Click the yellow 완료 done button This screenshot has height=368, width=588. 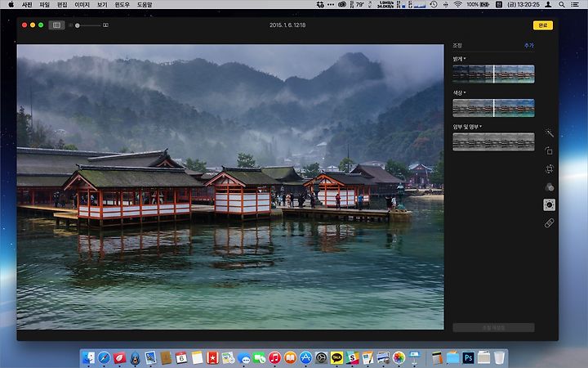pos(542,25)
